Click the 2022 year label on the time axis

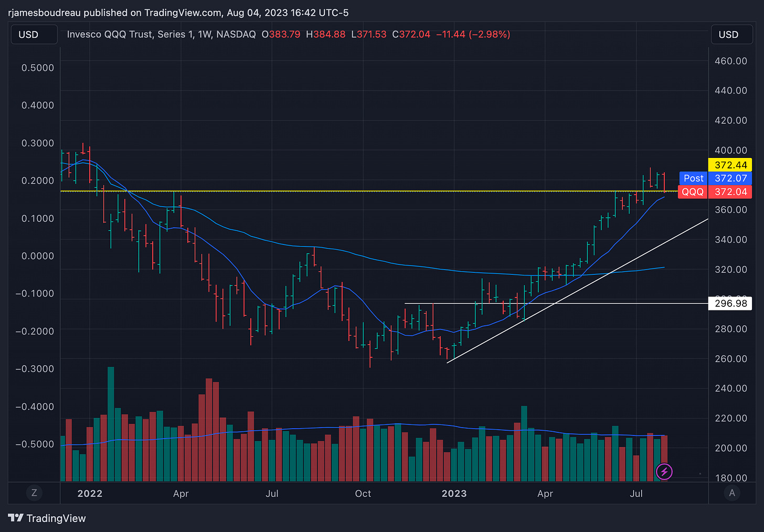click(90, 494)
